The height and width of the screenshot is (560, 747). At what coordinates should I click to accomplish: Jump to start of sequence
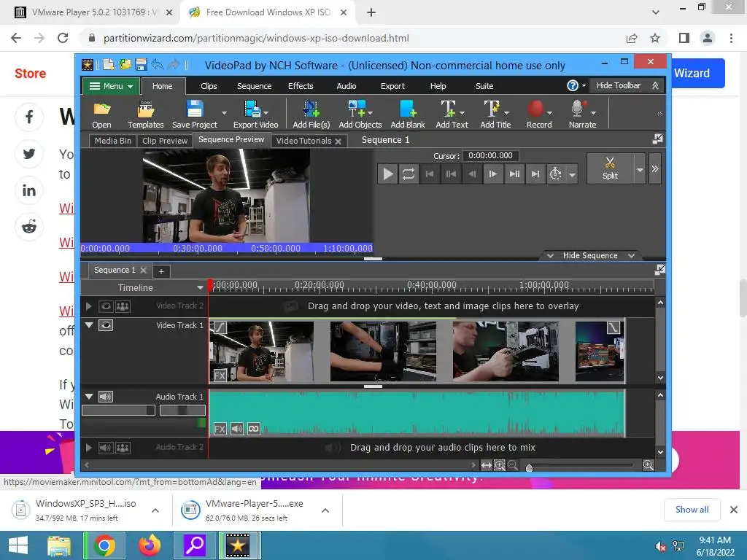pyautogui.click(x=429, y=174)
